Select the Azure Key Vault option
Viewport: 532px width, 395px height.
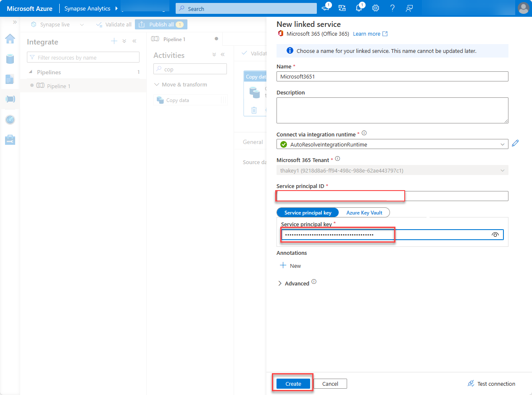[x=364, y=212]
